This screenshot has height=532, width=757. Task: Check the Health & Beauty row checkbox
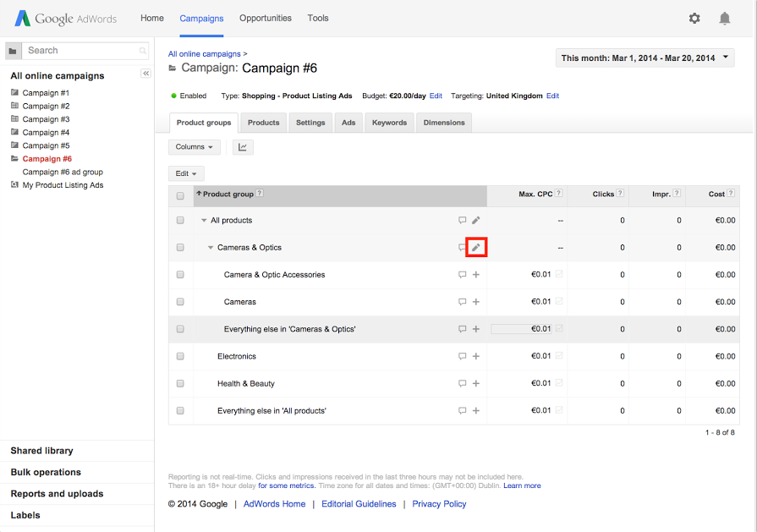coord(180,383)
